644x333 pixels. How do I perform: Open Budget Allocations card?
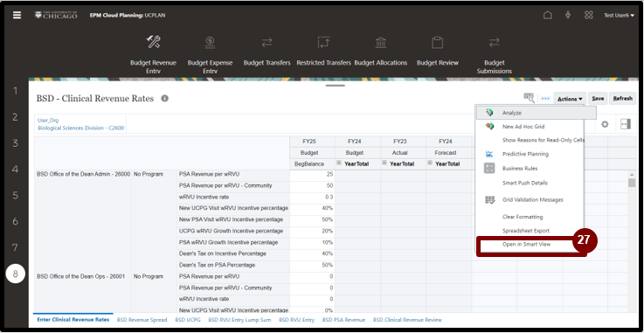(x=381, y=52)
